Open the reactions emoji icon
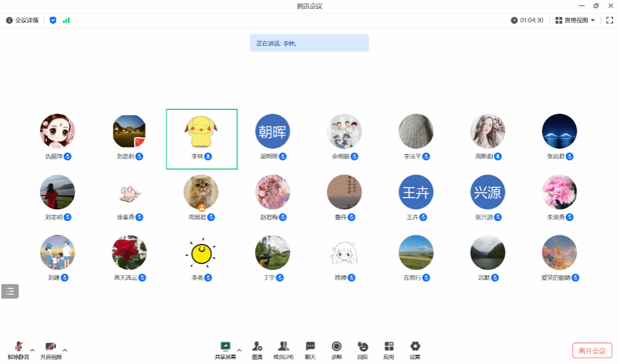This screenshot has height=364, width=619. point(363,346)
